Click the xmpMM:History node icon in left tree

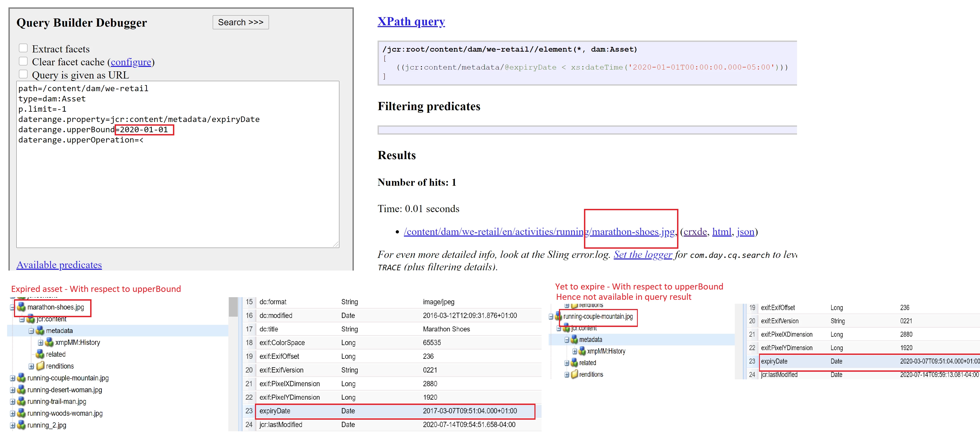(x=50, y=342)
